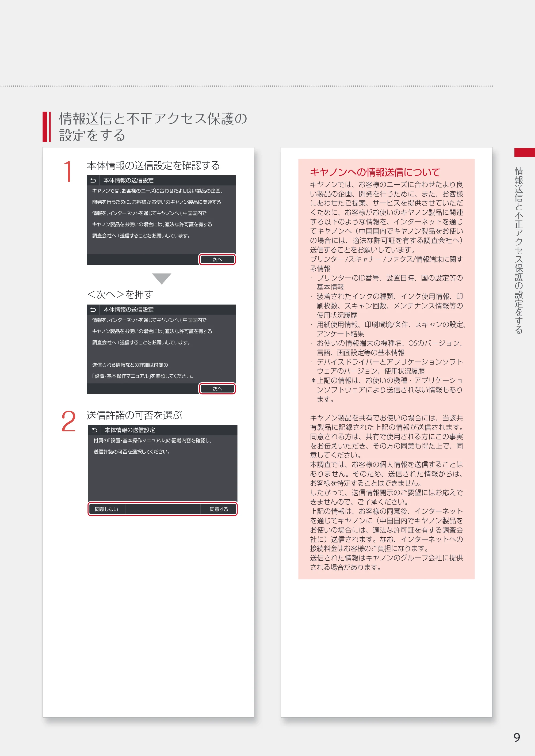
Task: Click line 付属の「設置・基本操作マニュアル」の記載内容を確認し、
Action: [152, 440]
